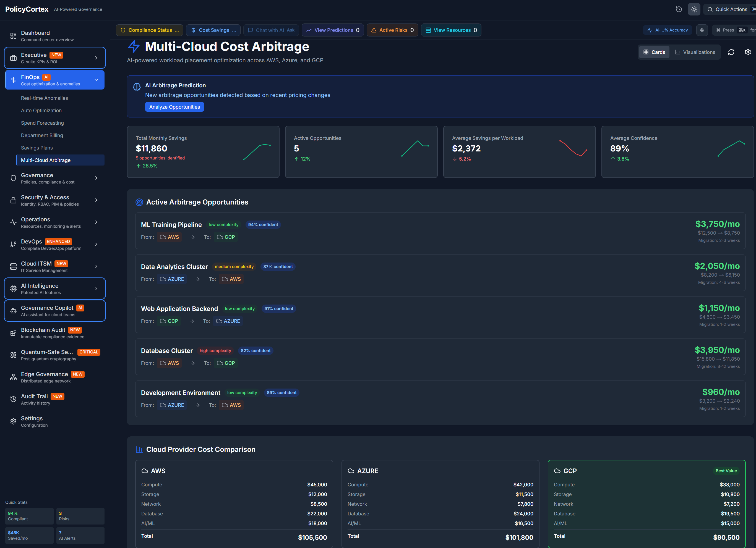Expand the Security & Access chevron

[x=96, y=200]
